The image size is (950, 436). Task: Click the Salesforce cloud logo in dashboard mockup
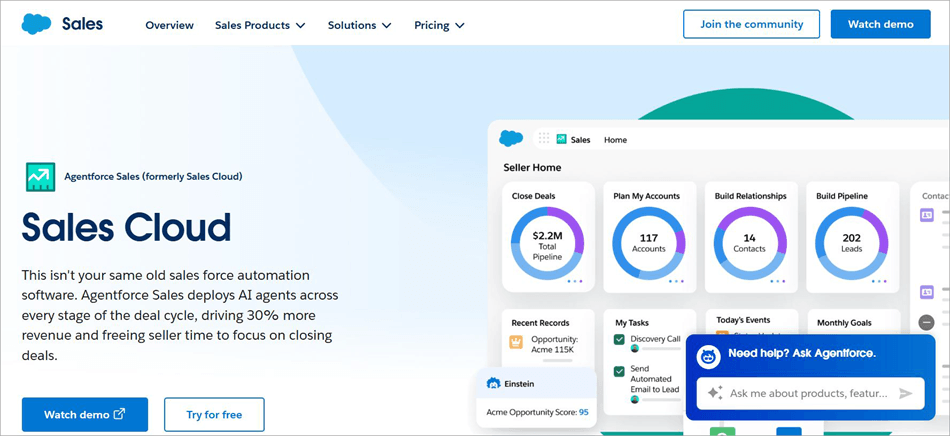tap(511, 139)
